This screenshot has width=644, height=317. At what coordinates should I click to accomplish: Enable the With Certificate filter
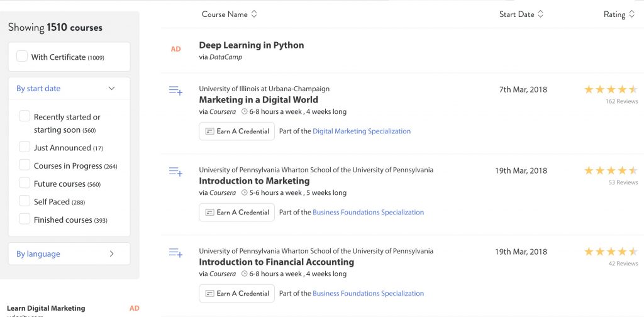coord(22,56)
